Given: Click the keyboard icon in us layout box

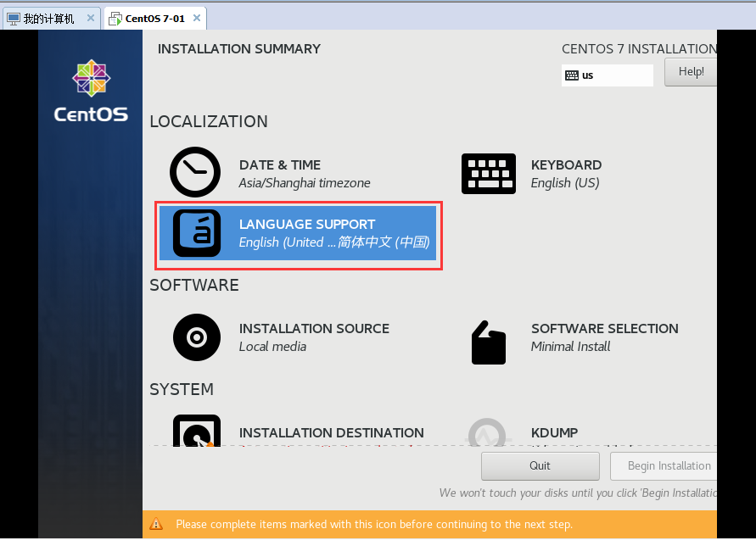Looking at the screenshot, I should tap(572, 75).
